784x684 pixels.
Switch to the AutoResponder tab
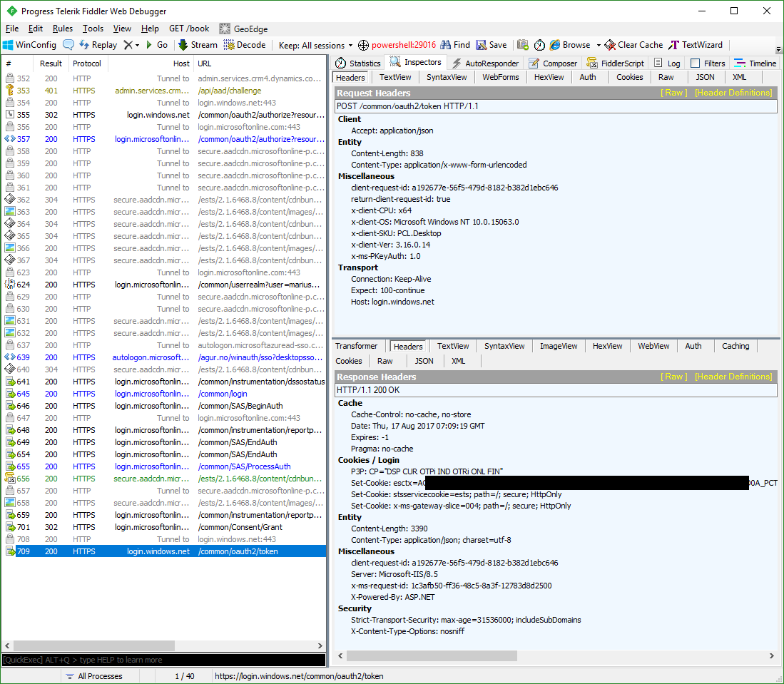[485, 63]
